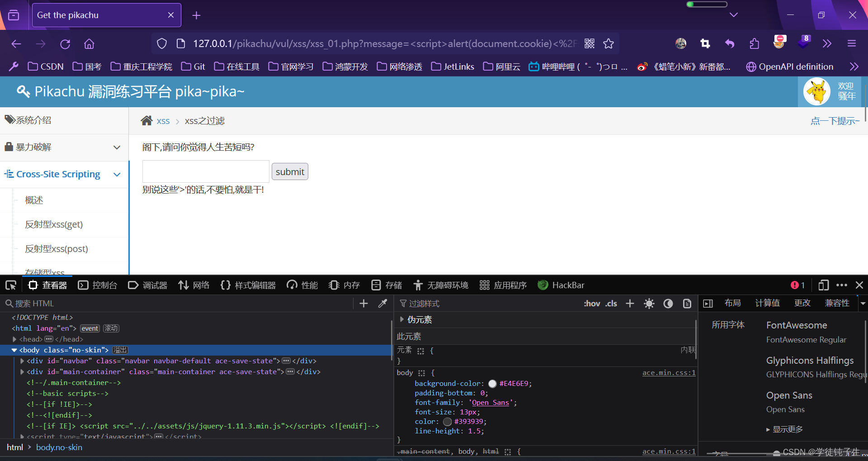Close the developer tools panel
This screenshot has width=868, height=461.
click(x=859, y=285)
